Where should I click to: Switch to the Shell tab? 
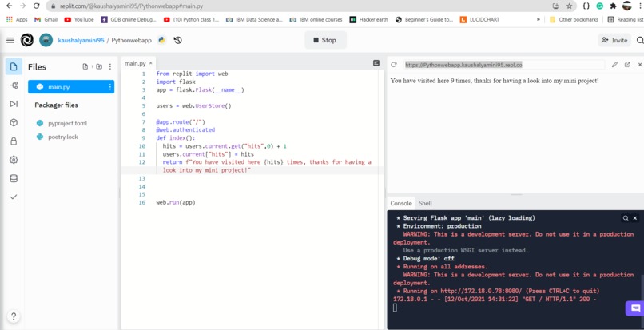tap(425, 203)
